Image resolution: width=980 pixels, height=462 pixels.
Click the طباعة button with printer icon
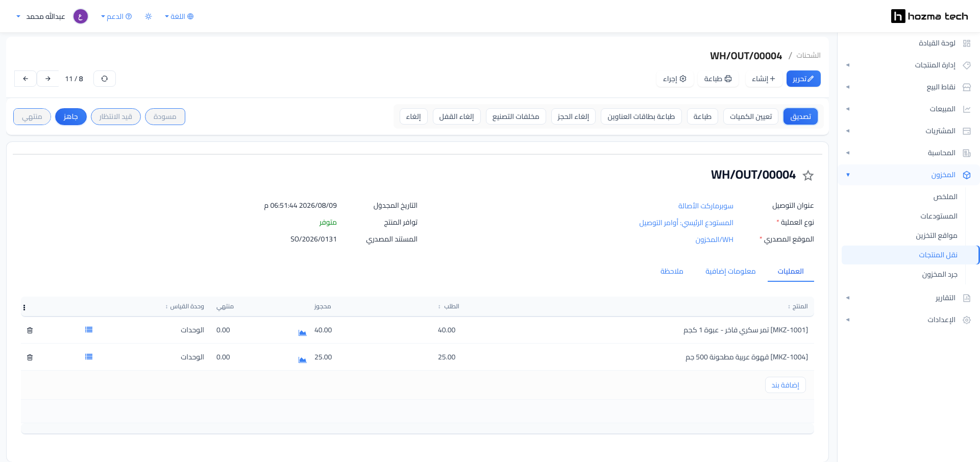[x=718, y=79]
